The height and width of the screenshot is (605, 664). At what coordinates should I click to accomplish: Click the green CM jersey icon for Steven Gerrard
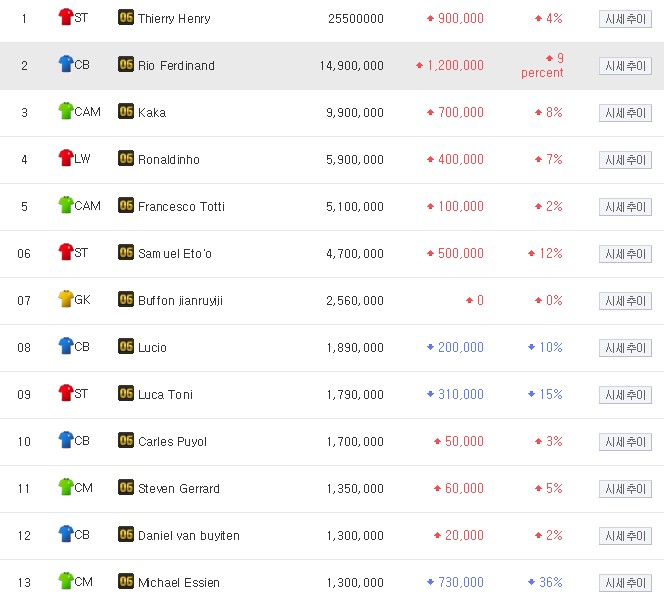[x=66, y=488]
